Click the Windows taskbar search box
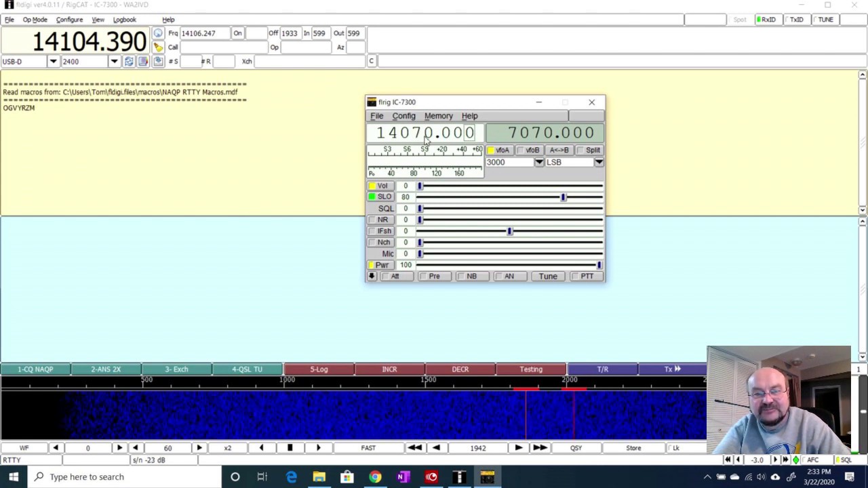 (x=125, y=477)
